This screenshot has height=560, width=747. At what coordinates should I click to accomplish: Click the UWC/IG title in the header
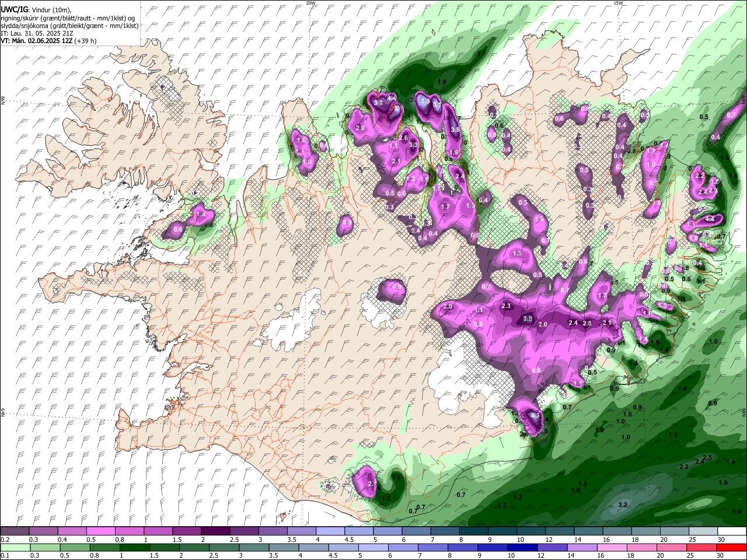[x=13, y=10]
